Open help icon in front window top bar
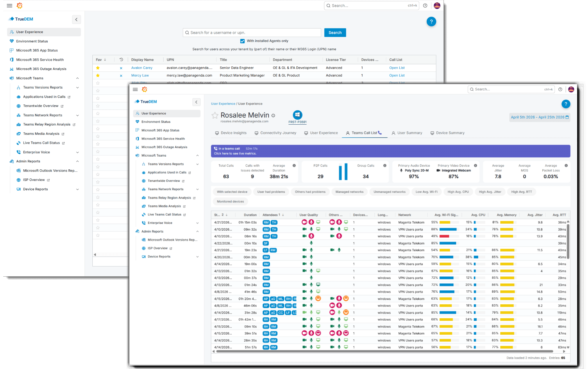This screenshot has width=588, height=369. pos(560,89)
